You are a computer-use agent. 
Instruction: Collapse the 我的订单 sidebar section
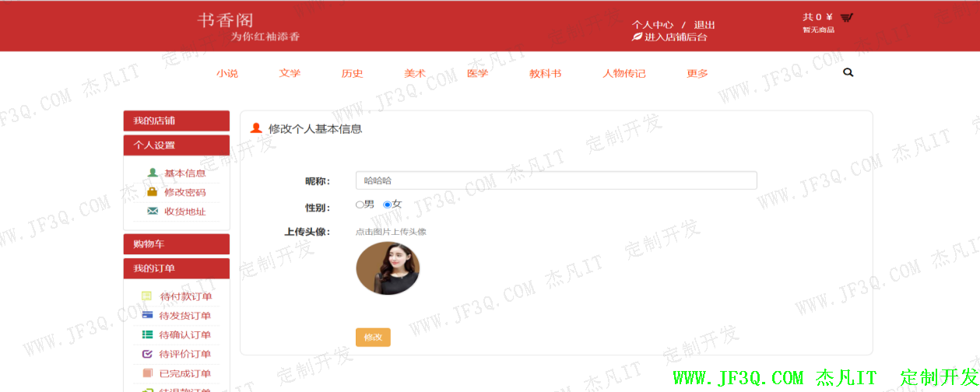(176, 268)
